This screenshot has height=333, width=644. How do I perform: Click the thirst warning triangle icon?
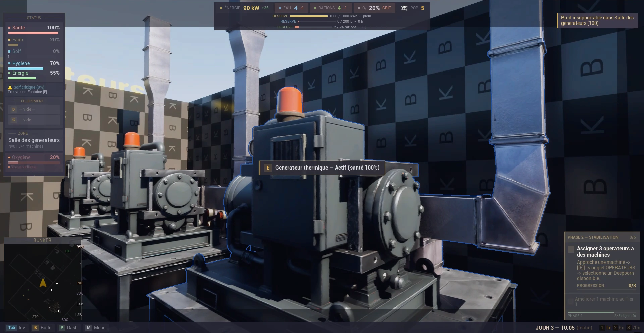tap(10, 87)
